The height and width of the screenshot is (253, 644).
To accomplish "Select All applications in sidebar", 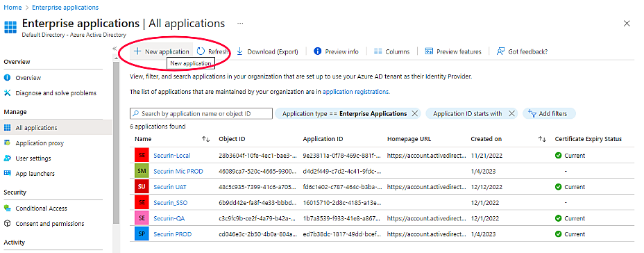I will point(56,127).
